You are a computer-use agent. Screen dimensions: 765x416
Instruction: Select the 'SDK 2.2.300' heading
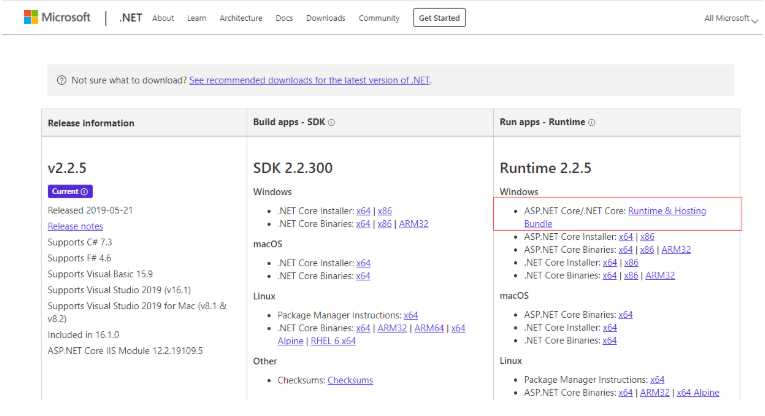tap(293, 168)
